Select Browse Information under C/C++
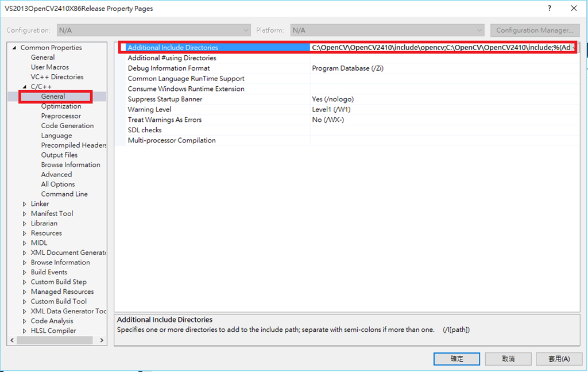 pos(71,165)
